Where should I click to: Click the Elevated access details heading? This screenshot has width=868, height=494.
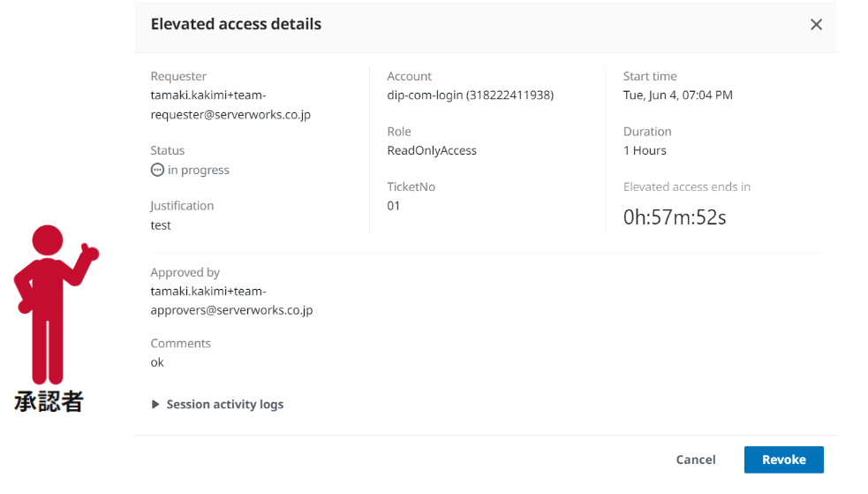[x=236, y=24]
